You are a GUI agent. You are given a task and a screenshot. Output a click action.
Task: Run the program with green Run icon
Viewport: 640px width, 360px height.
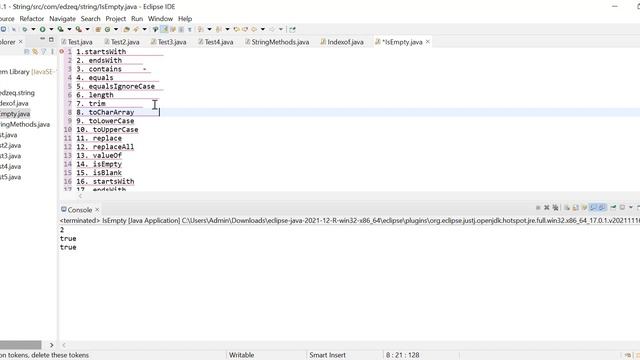(42, 29)
